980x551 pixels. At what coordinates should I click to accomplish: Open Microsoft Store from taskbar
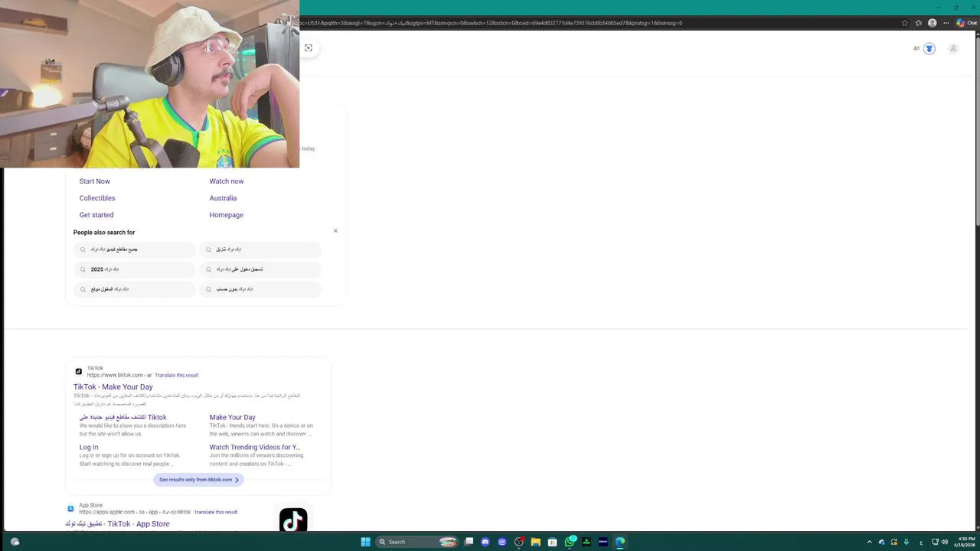tap(553, 542)
